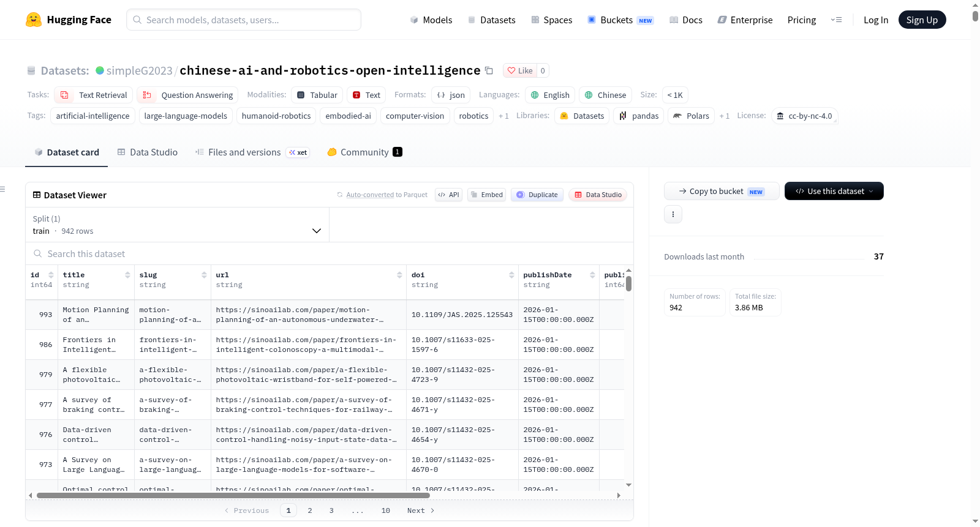Select the Datasets library tag
Image resolution: width=980 pixels, height=527 pixels.
[582, 116]
